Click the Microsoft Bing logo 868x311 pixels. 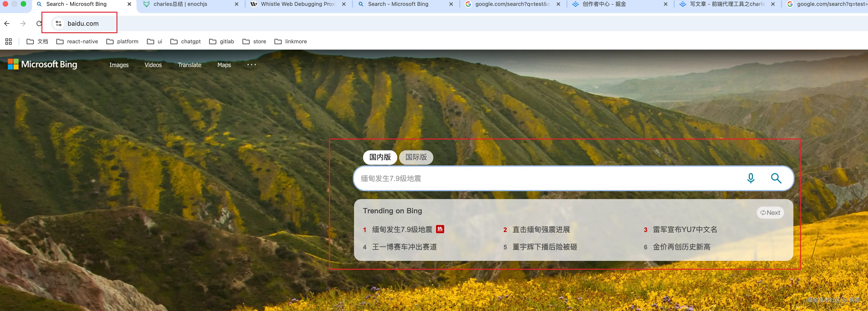point(42,64)
